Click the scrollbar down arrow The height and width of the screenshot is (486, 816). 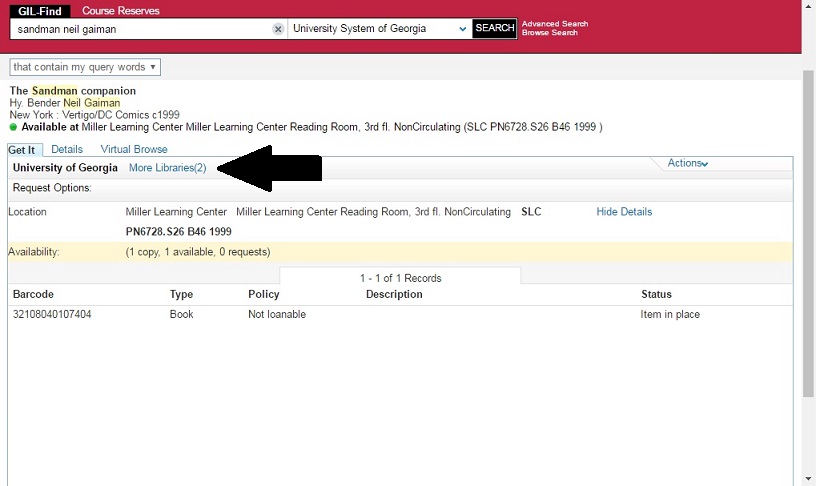coord(808,478)
